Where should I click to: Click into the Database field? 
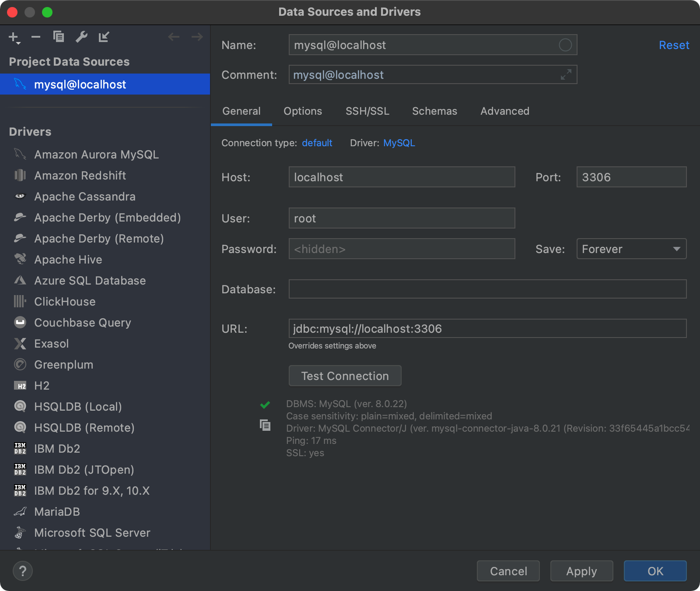487,289
